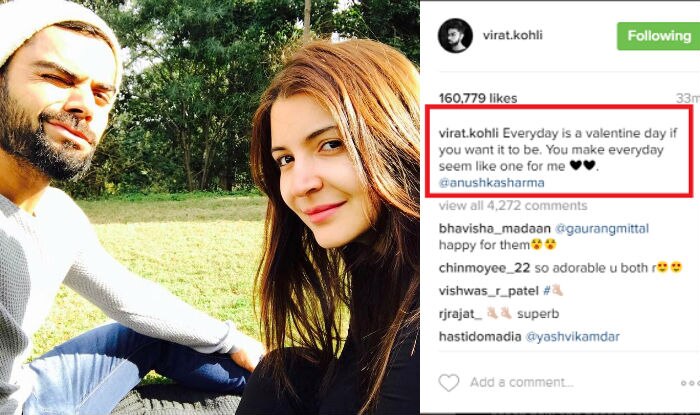The image size is (700, 415).
Task: Open chinmoyee_22 commenter profile
Action: [484, 268]
